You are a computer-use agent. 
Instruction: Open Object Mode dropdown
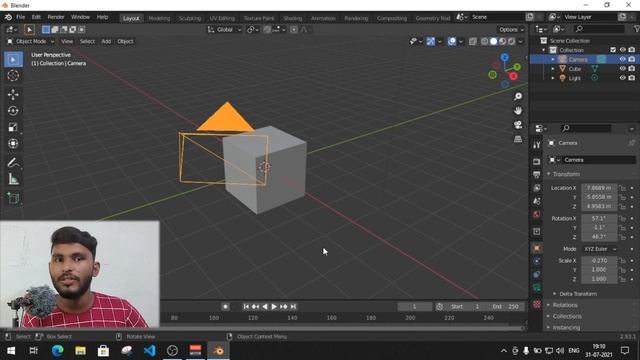tap(31, 41)
